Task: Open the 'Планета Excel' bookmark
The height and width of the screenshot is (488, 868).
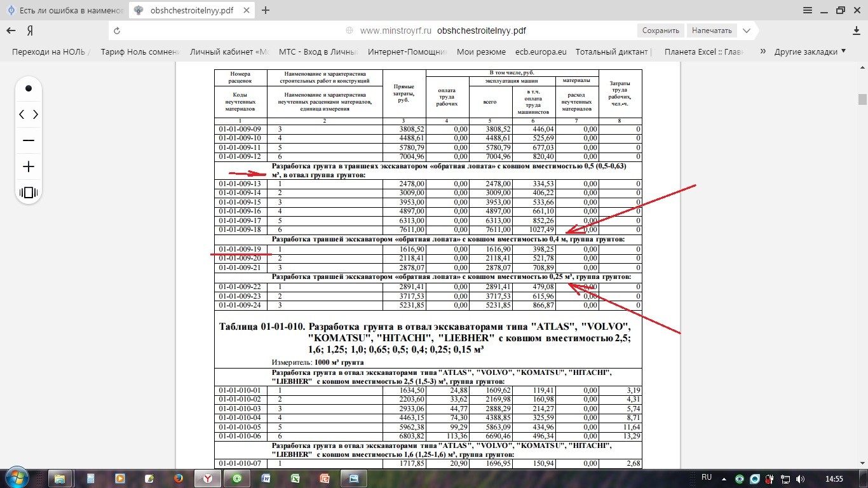Action: point(703,52)
